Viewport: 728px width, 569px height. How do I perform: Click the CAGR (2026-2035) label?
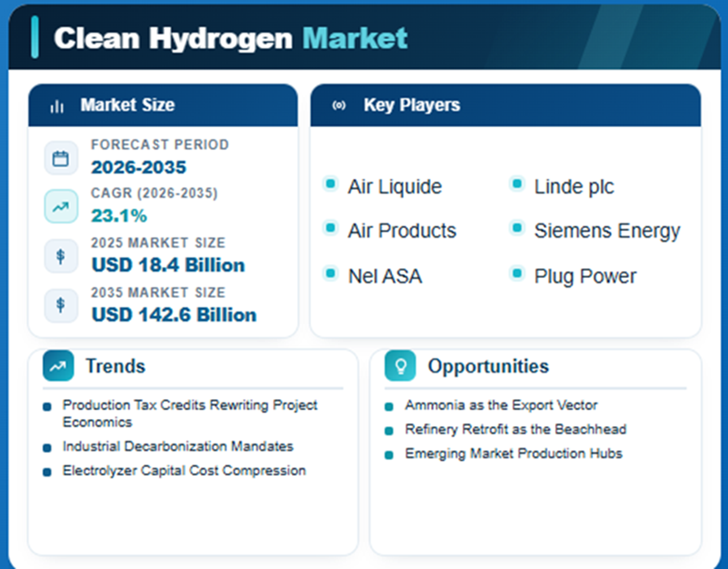tap(154, 193)
